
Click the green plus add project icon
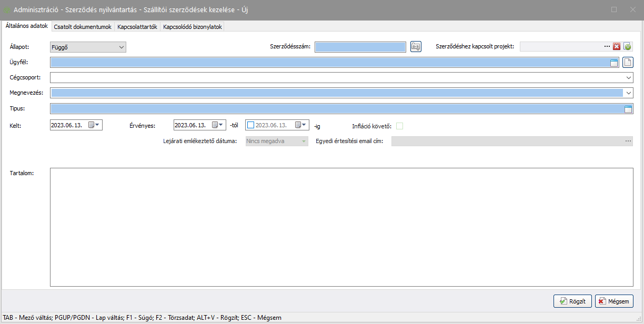pyautogui.click(x=627, y=47)
